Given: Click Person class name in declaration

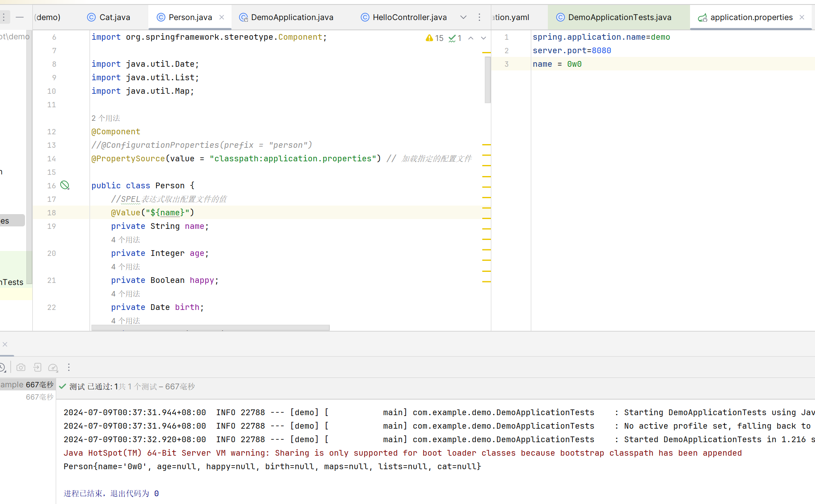Looking at the screenshot, I should 170,185.
